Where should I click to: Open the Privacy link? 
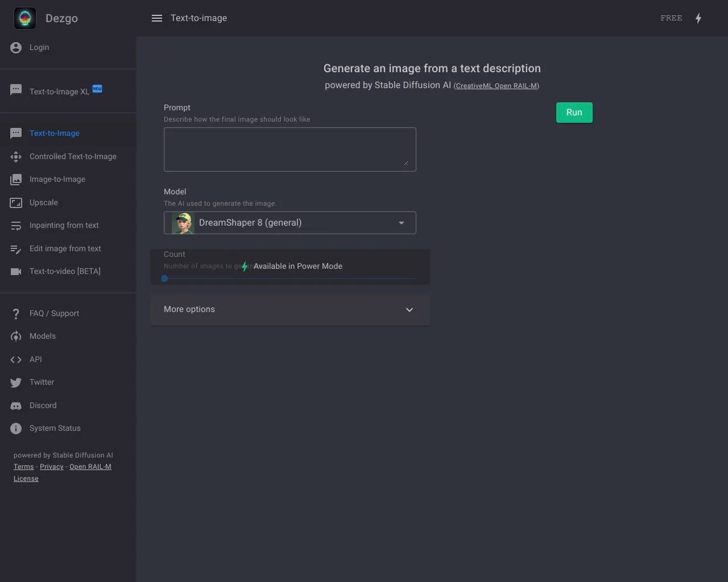[x=52, y=467]
